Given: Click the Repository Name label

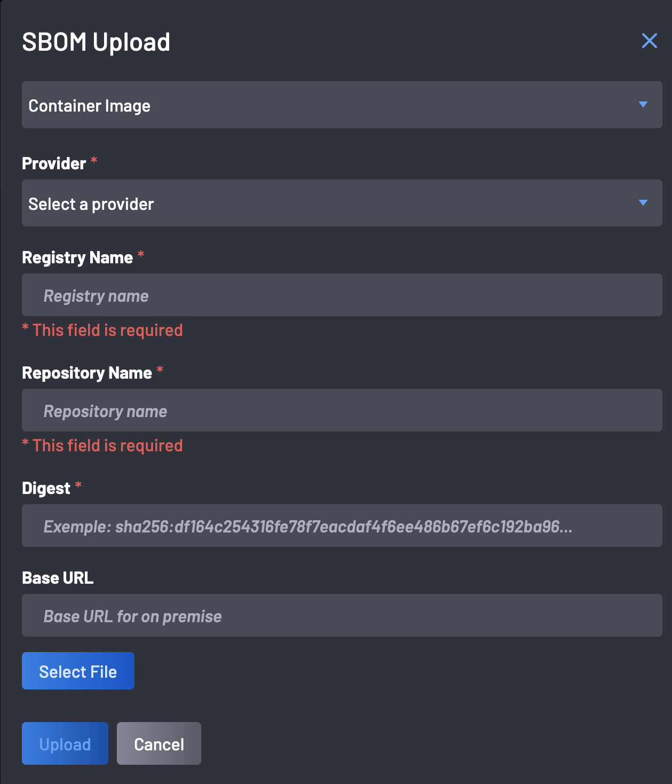Looking at the screenshot, I should pos(87,373).
